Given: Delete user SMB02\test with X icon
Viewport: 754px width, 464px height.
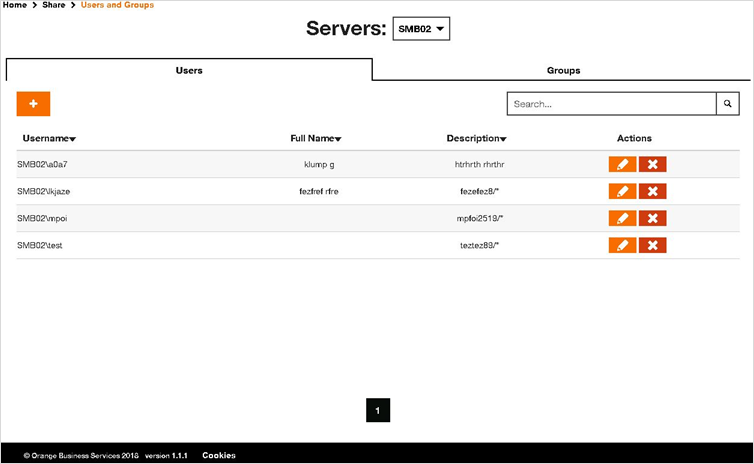Looking at the screenshot, I should 653,245.
